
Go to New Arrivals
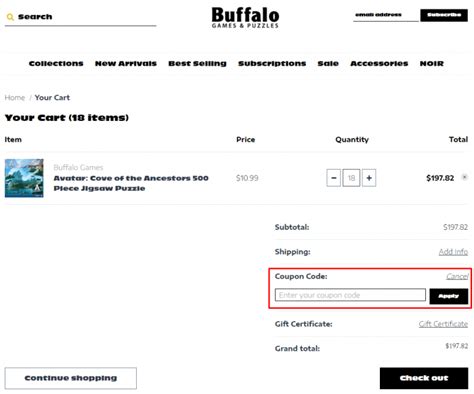126,63
